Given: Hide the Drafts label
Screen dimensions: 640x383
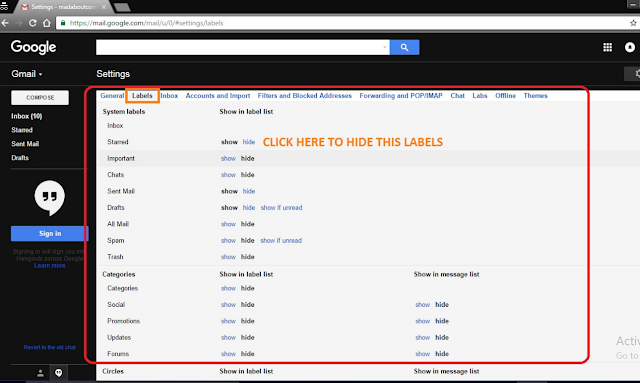Looking at the screenshot, I should click(x=249, y=207).
